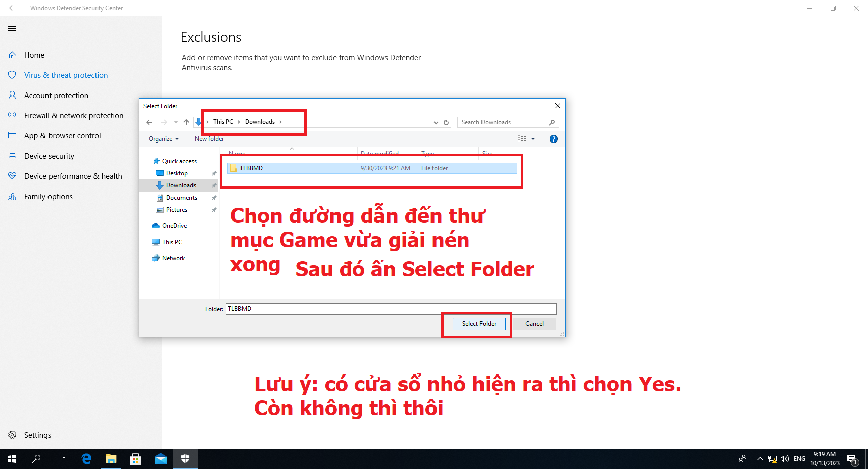Open recent locations dropdown arrow
868x469 pixels.
(176, 122)
